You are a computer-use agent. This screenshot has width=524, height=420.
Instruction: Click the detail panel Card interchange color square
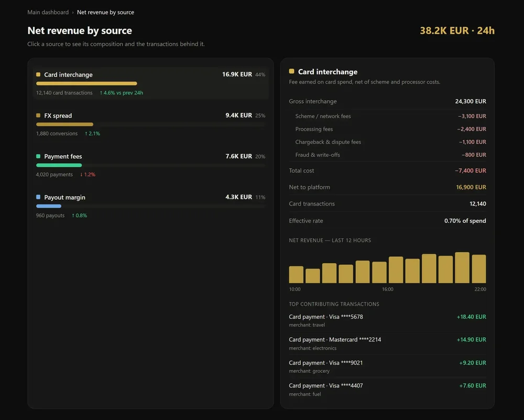click(291, 71)
